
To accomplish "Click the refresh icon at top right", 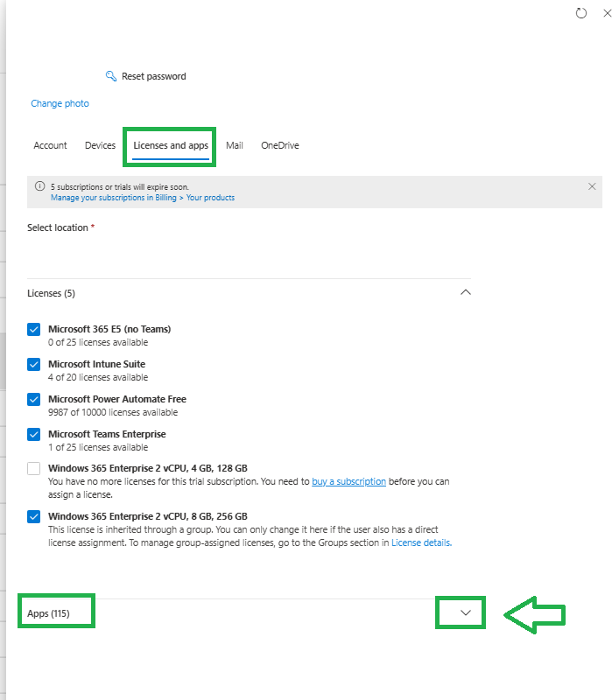I will [581, 13].
